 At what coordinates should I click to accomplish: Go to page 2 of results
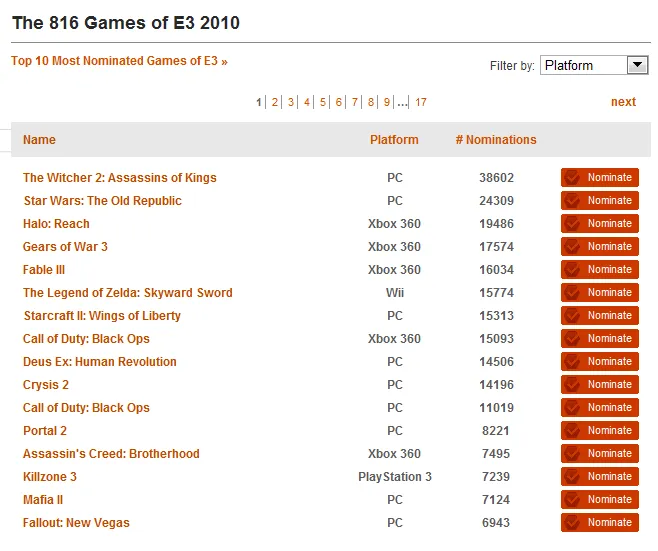tap(275, 102)
